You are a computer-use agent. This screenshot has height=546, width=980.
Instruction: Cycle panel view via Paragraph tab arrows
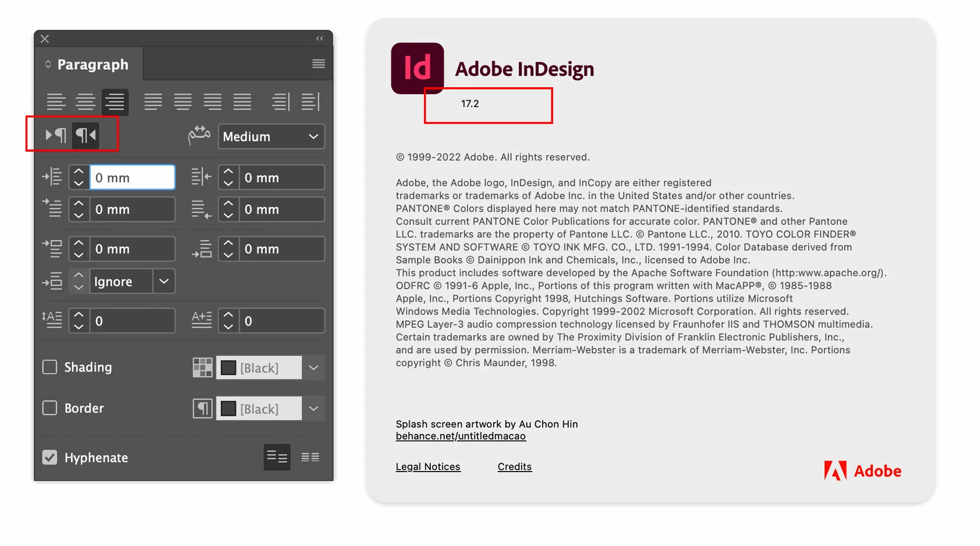pyautogui.click(x=48, y=64)
